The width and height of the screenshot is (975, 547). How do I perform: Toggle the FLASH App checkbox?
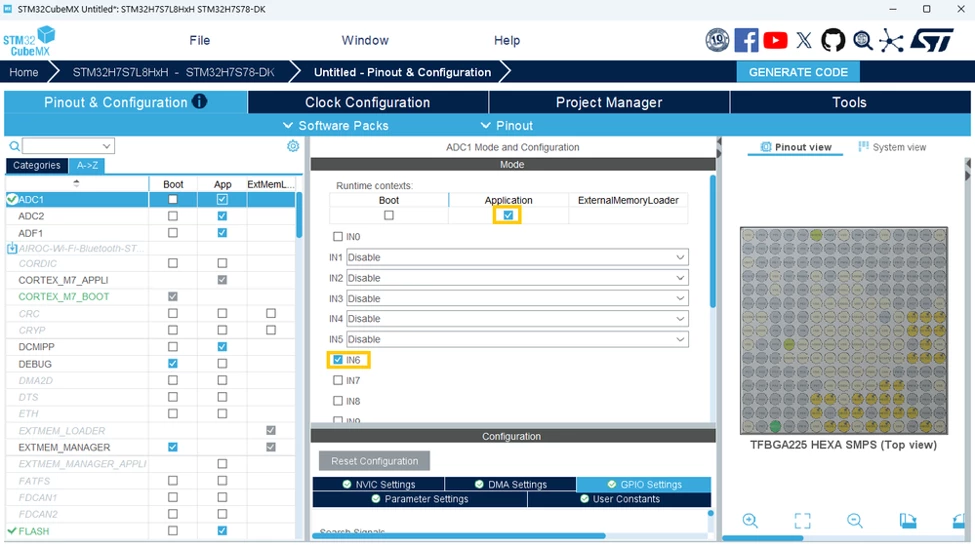coord(222,530)
